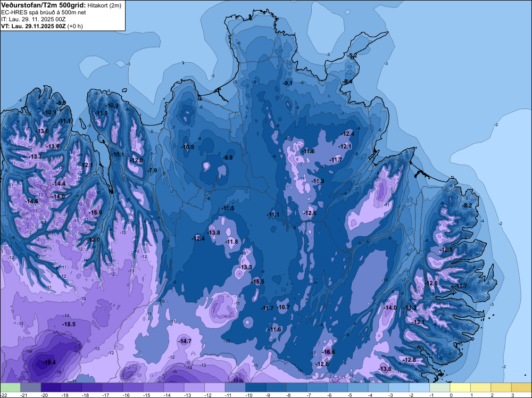The height and width of the screenshot is (398, 532).
Task: Select the orange-yellow legend swatch above 3
Action: 521,387
